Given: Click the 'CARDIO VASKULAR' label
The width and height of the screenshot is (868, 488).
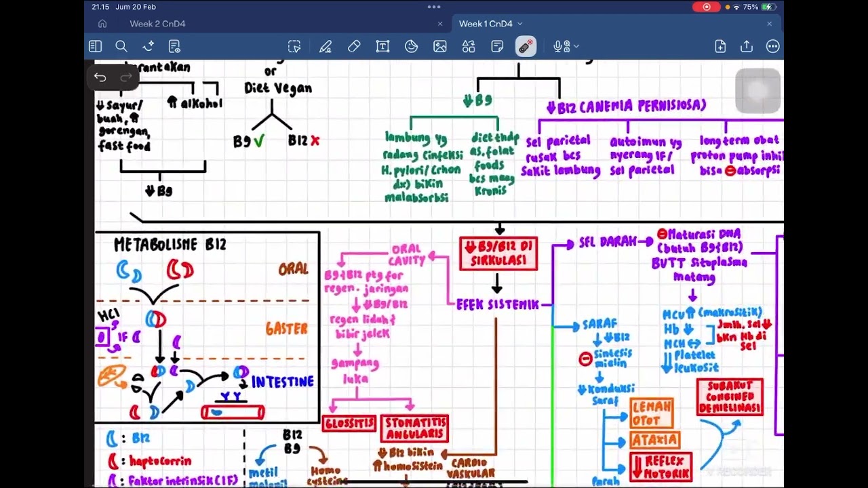Looking at the screenshot, I should (x=469, y=469).
